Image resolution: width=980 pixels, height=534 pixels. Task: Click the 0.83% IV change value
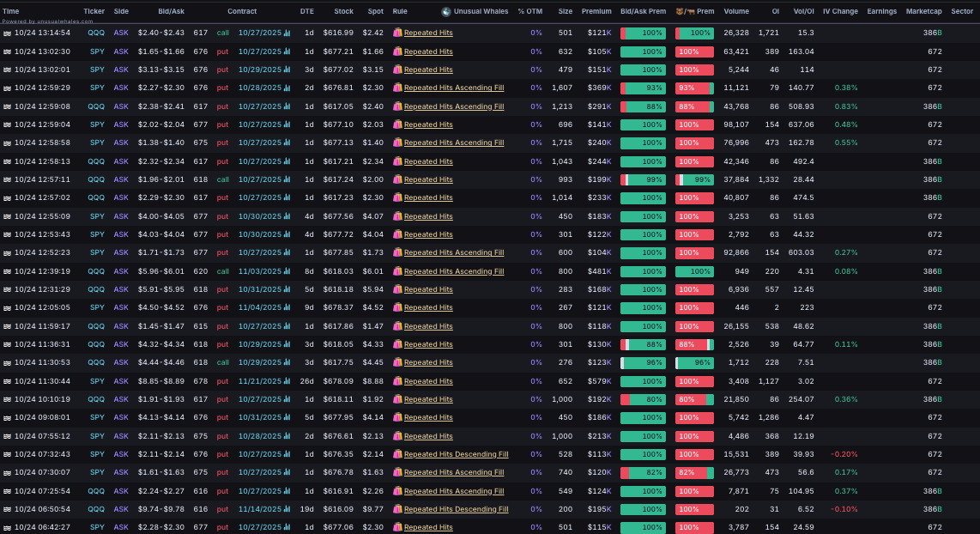846,106
